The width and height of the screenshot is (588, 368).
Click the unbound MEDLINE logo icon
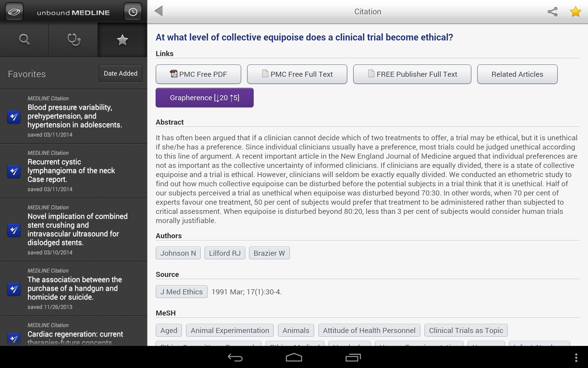coord(14,11)
